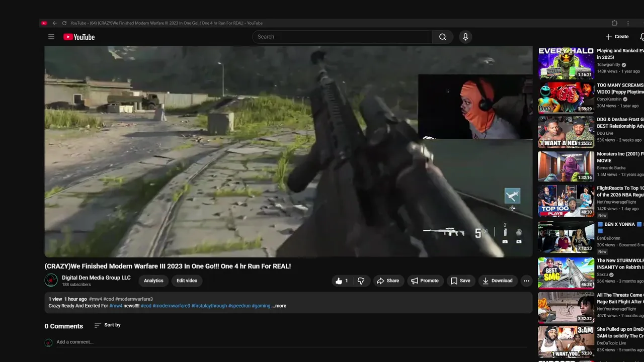Click the browser address bar title
Image resolution: width=644 pixels, height=362 pixels.
167,23
